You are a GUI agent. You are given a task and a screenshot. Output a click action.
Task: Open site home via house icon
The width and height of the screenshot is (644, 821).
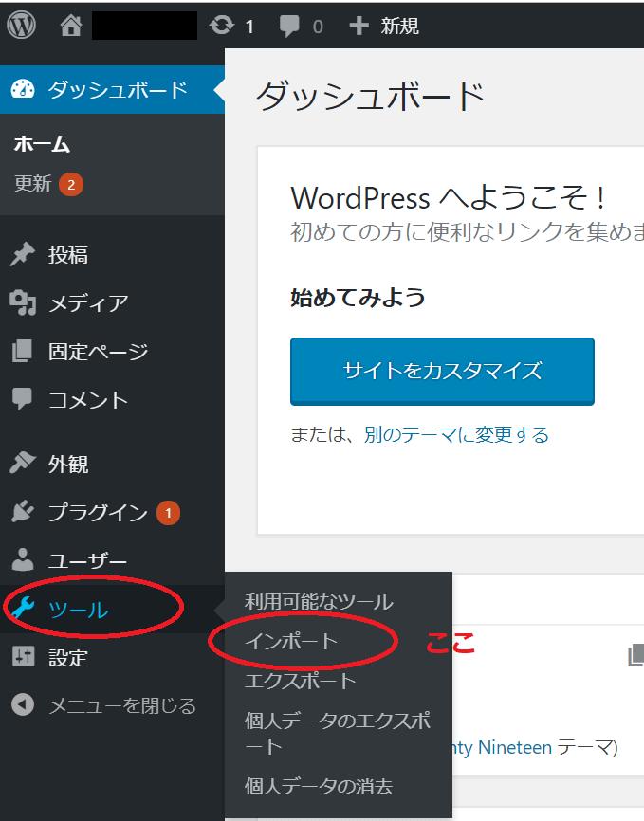71,26
